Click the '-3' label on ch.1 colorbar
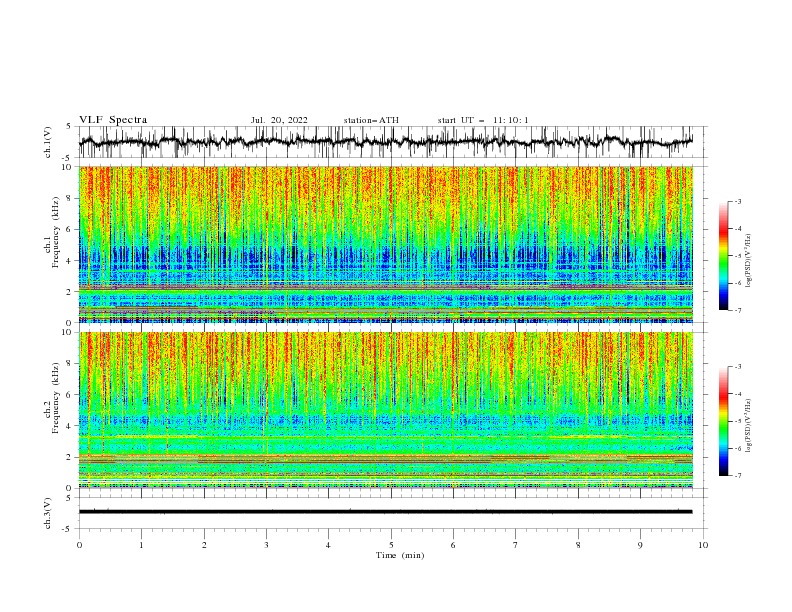 click(737, 201)
